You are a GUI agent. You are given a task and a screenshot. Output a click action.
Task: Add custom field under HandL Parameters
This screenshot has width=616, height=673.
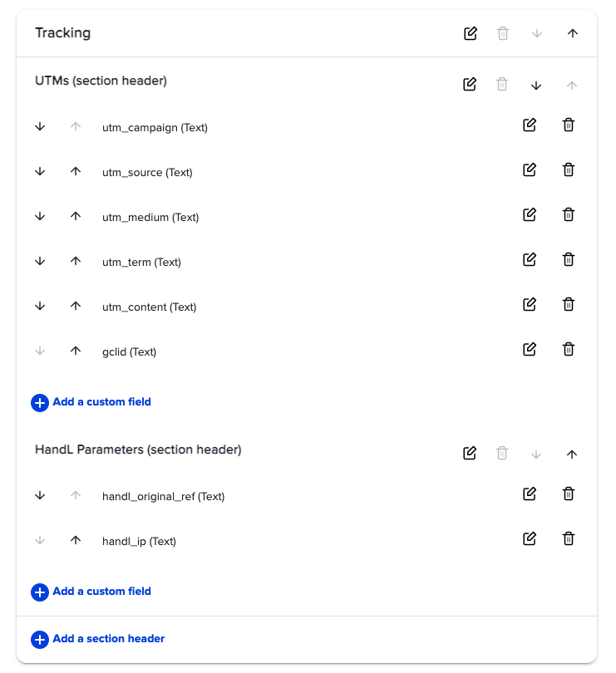coord(91,592)
